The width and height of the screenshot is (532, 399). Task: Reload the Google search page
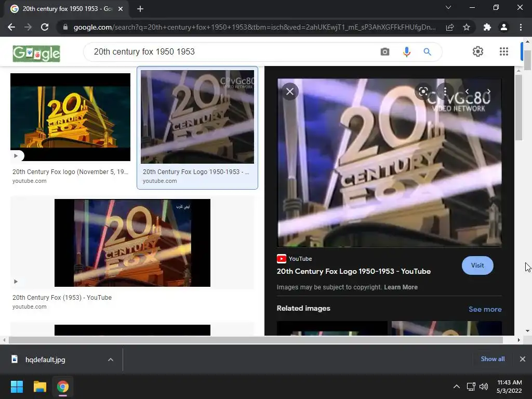[x=45, y=27]
